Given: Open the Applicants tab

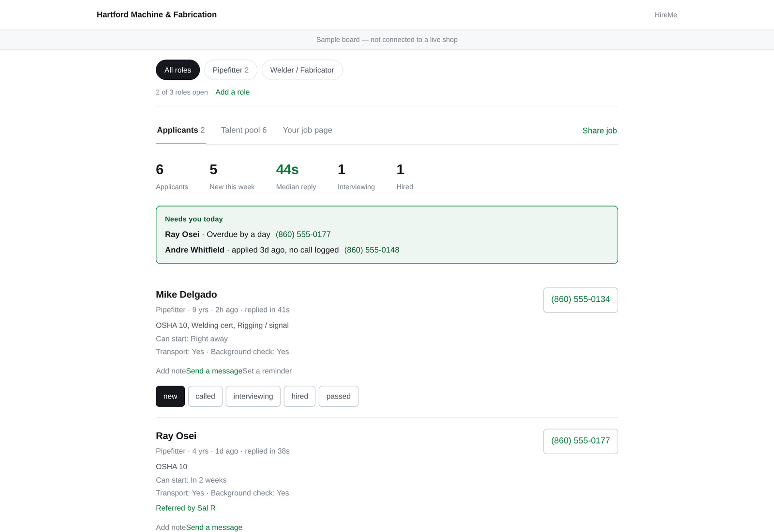Looking at the screenshot, I should click(181, 130).
